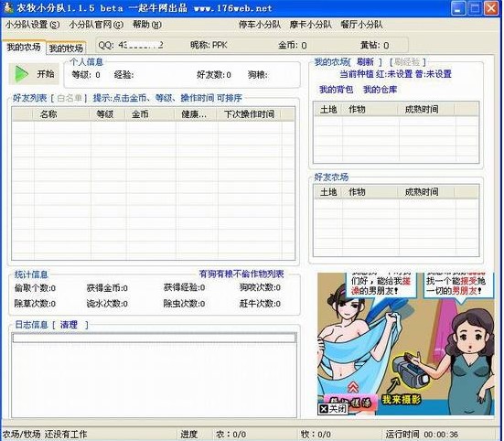Open the 停车小分队 menu item
The height and width of the screenshot is (441, 504).
click(260, 25)
